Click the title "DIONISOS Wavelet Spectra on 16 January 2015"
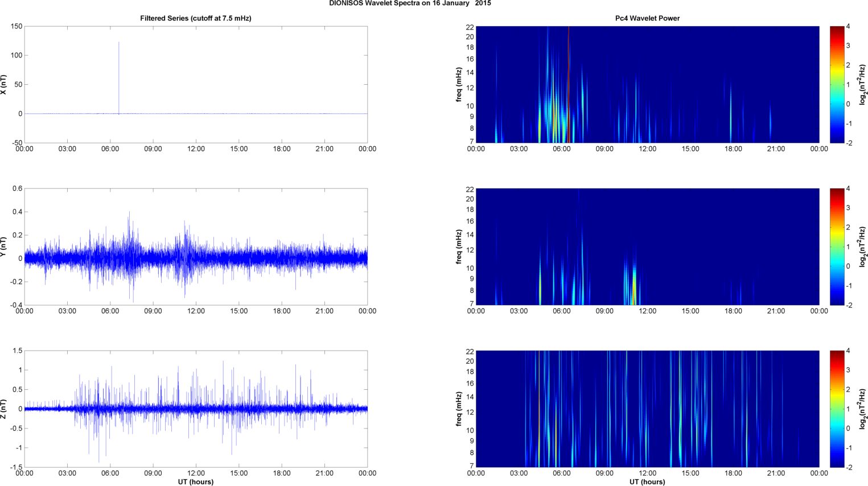 click(x=410, y=3)
